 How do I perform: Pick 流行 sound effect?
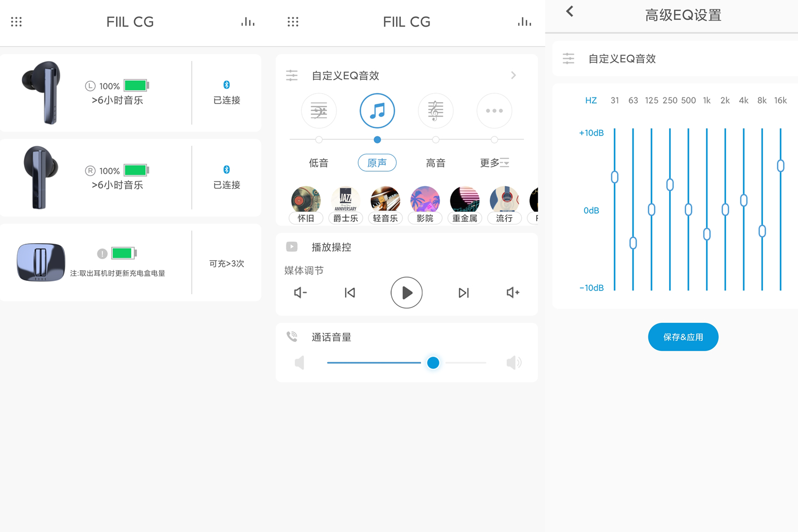(504, 205)
